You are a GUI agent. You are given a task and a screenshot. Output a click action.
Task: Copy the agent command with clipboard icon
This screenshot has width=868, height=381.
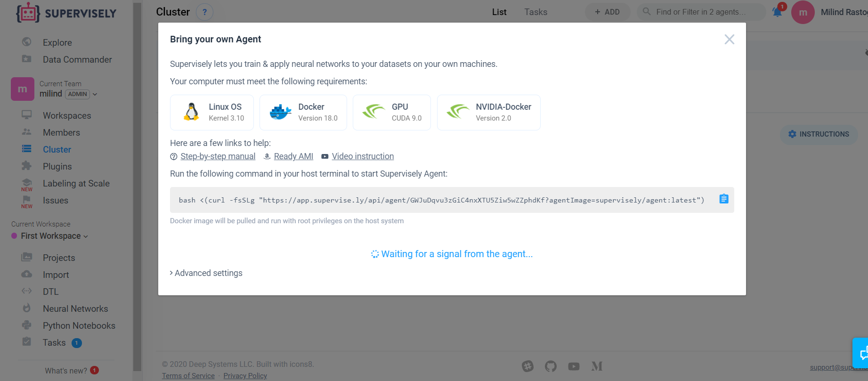(x=724, y=199)
